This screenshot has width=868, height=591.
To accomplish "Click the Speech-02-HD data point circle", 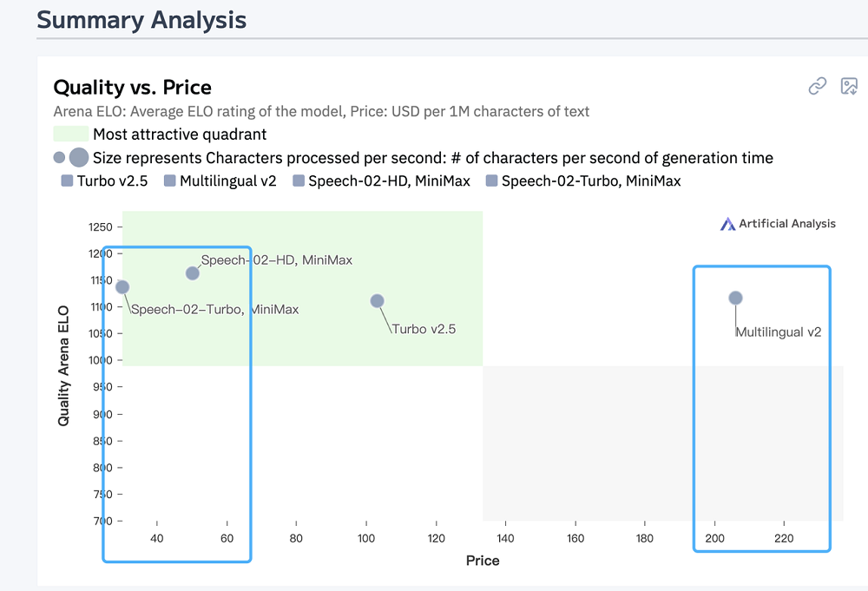I will 193,273.
